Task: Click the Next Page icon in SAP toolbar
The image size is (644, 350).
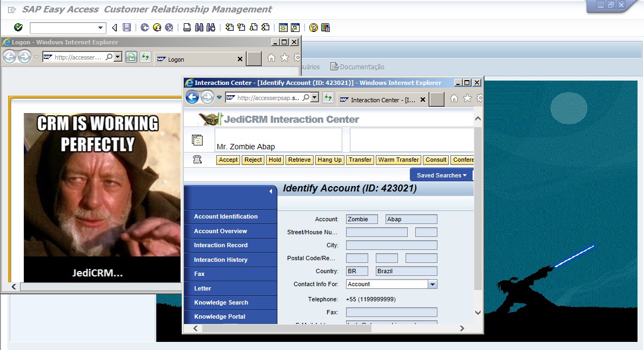Action: click(x=254, y=28)
